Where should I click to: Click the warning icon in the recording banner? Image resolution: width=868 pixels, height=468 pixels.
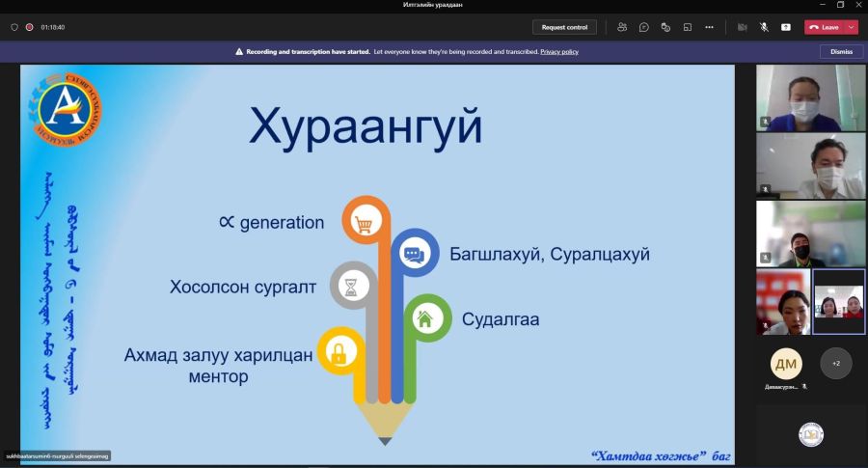pyautogui.click(x=239, y=51)
